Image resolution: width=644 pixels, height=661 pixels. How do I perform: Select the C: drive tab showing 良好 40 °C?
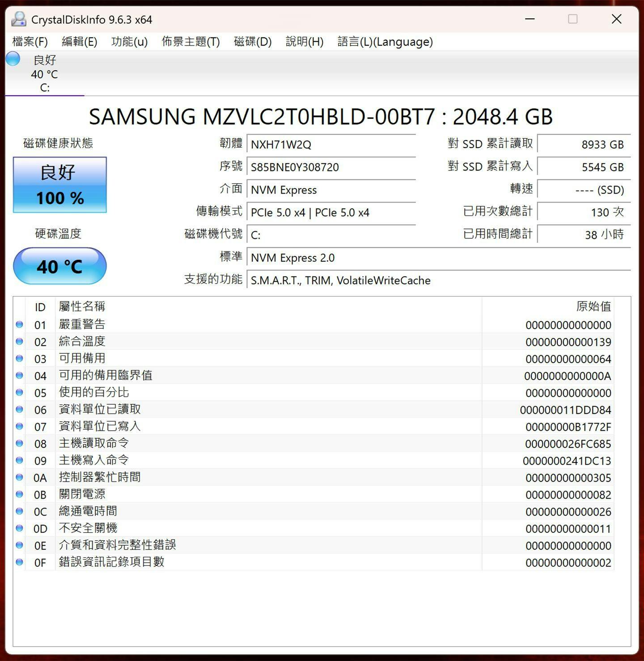44,73
